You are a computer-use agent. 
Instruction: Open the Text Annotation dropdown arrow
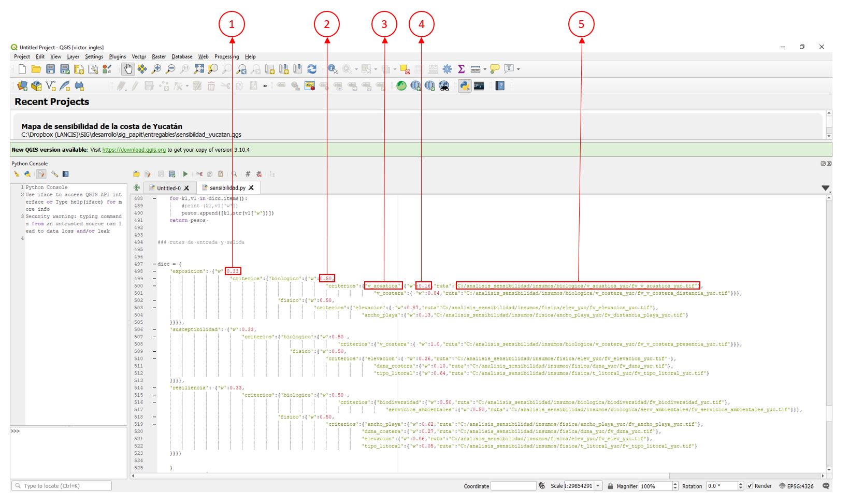518,69
